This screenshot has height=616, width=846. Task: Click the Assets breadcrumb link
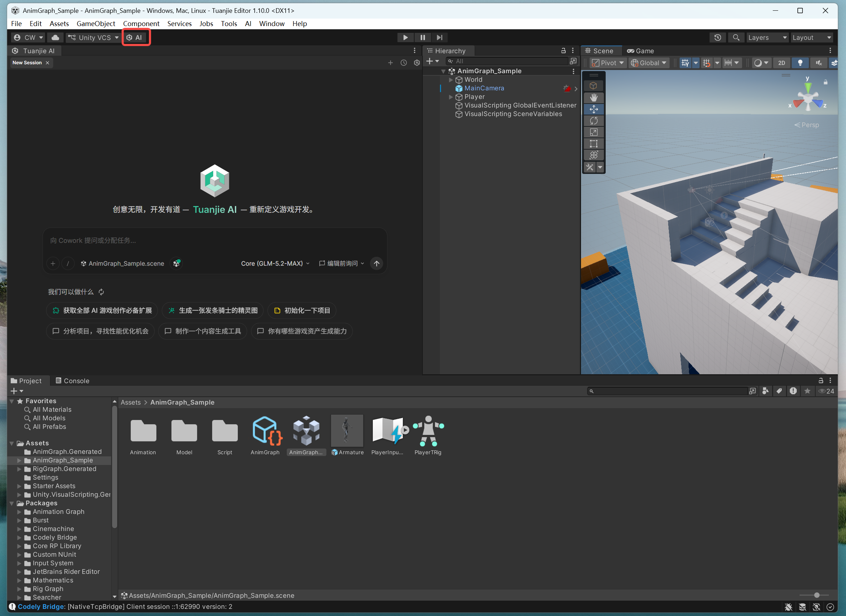131,402
